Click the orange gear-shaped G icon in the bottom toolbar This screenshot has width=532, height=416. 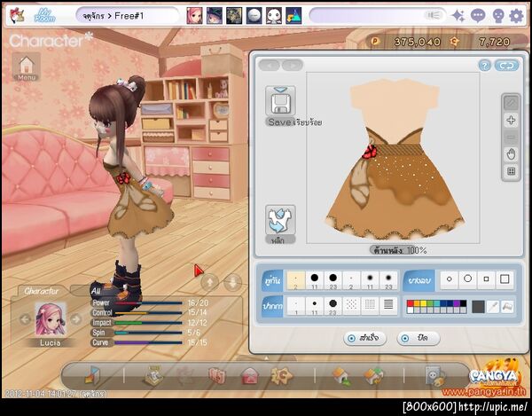[282, 375]
